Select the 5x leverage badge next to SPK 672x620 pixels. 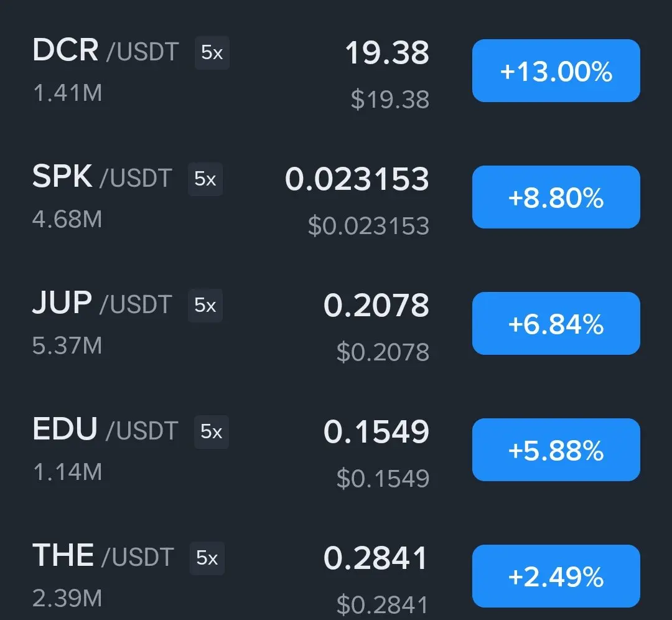205,179
